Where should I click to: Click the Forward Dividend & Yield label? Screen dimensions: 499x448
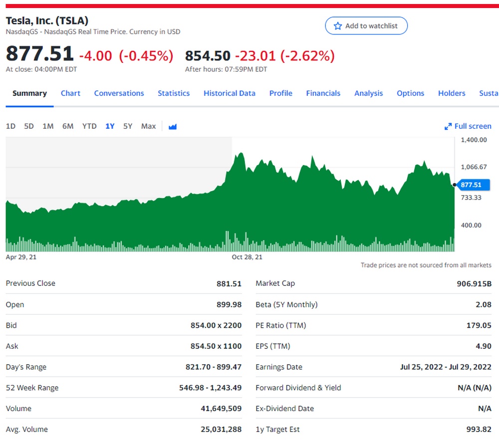(298, 388)
